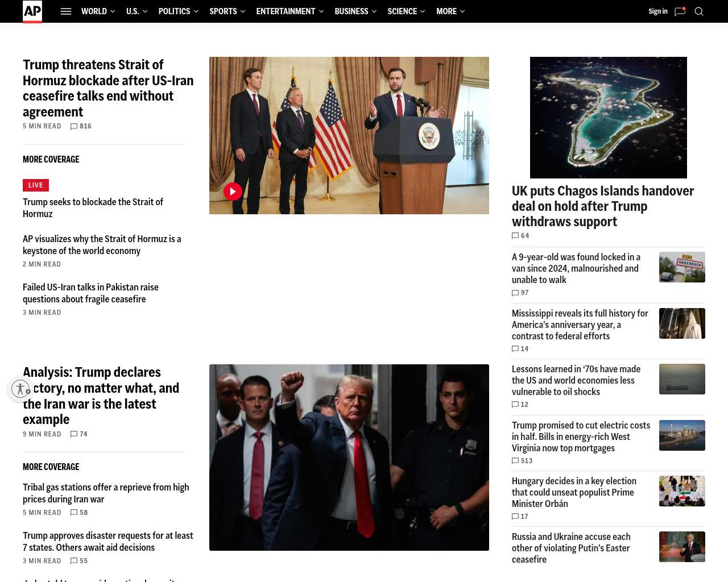Viewport: 728px width, 582px height.
Task: Open the van story thumbnail image
Action: tap(682, 267)
